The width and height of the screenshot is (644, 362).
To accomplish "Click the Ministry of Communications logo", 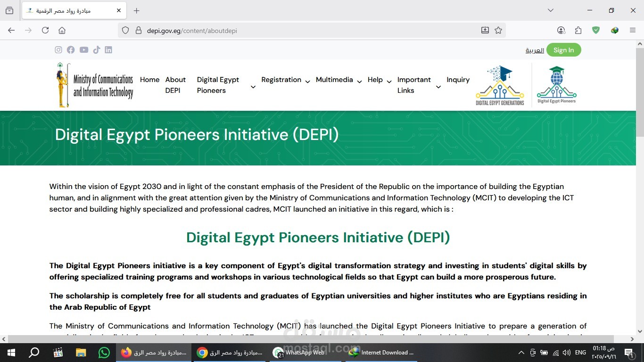I will pyautogui.click(x=94, y=85).
